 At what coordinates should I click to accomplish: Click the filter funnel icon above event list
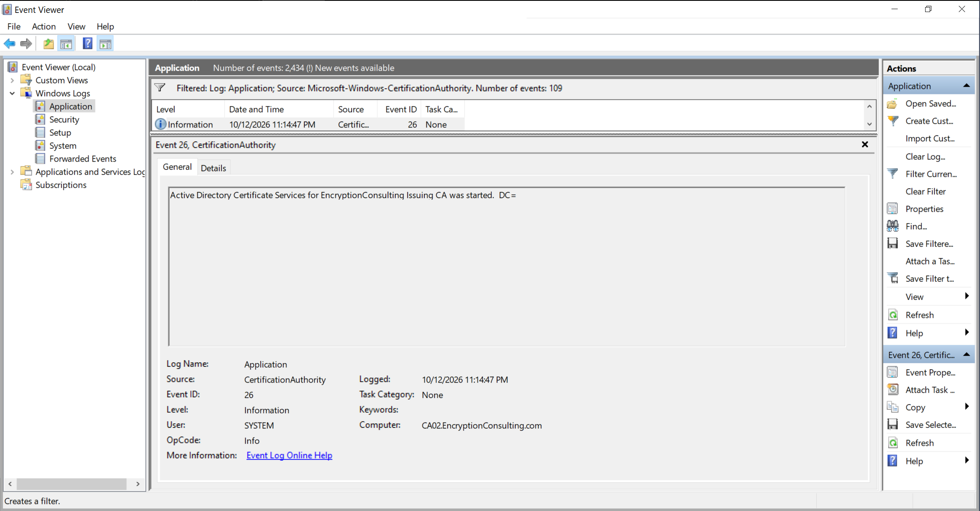pyautogui.click(x=160, y=88)
